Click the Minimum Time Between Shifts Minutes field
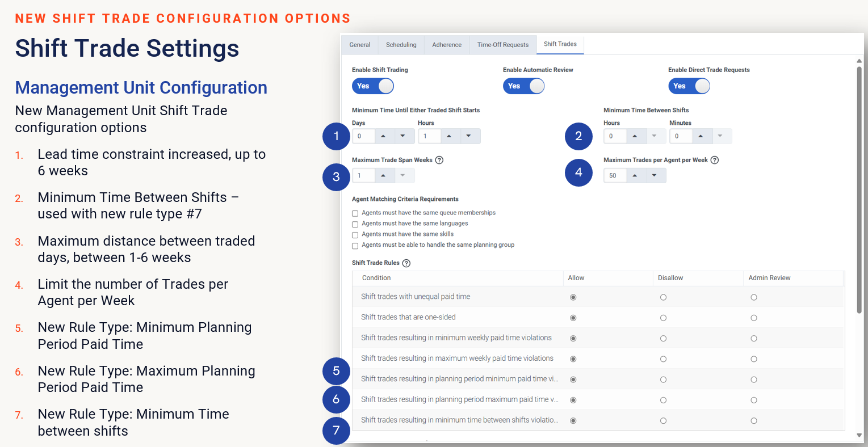Viewport: 868px width, 447px height. (681, 136)
